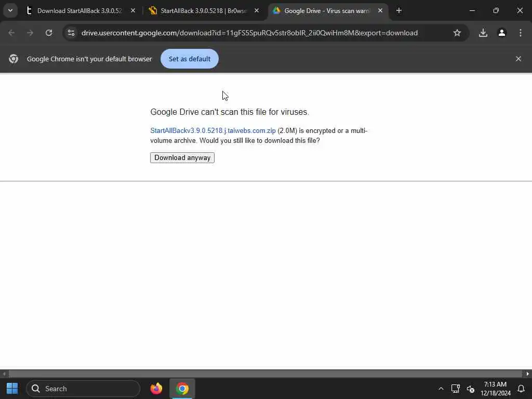The image size is (532, 399).
Task: Show hidden system tray icons
Action: coord(441,389)
